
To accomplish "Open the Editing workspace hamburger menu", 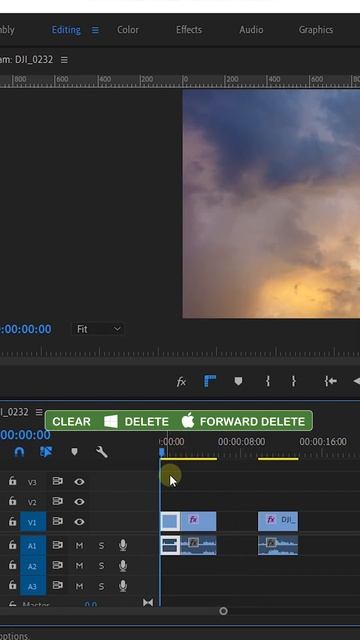I will pyautogui.click(x=95, y=30).
